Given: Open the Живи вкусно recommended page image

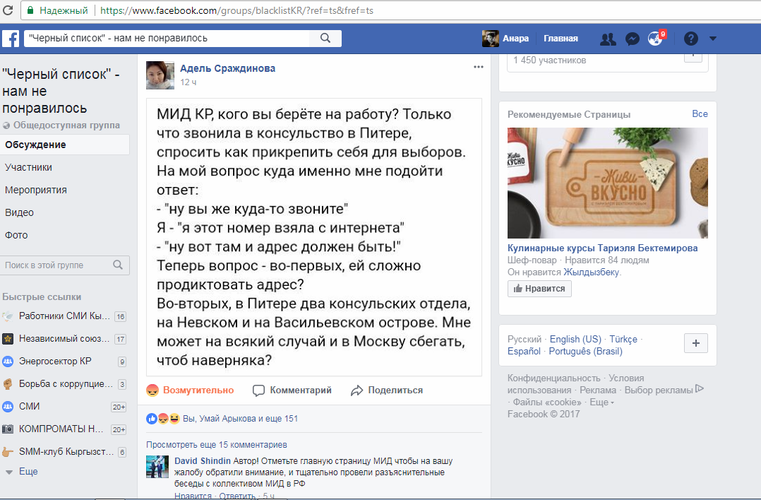Looking at the screenshot, I should click(x=607, y=183).
